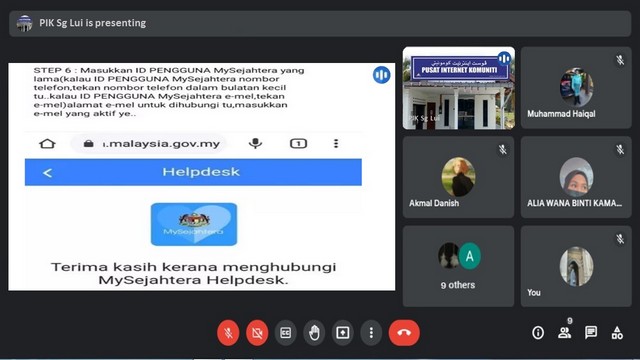Select the Akmal Danish participant tile
This screenshot has height=360, width=640.
tap(458, 177)
